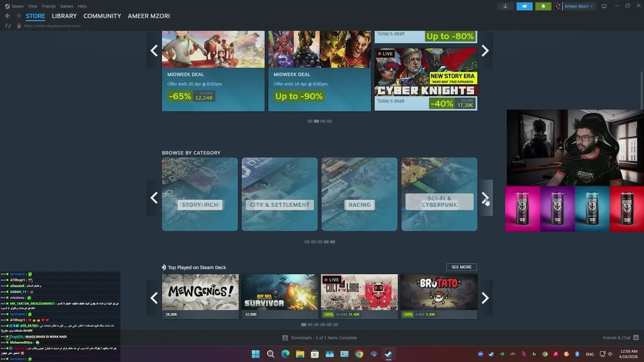Click the Steam icon in the taskbar
This screenshot has height=362, width=644.
click(388, 354)
